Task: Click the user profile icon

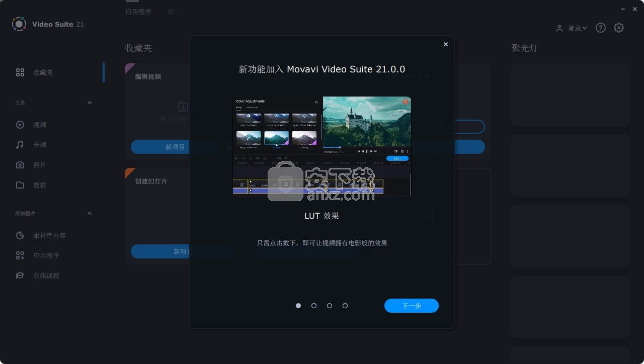Action: click(559, 29)
